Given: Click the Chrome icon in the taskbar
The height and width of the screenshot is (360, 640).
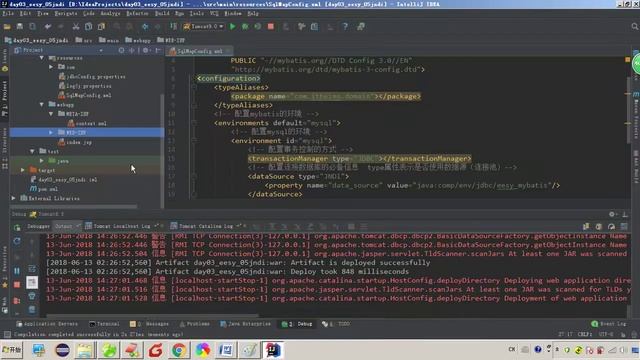Looking at the screenshot, I should tap(179, 350).
